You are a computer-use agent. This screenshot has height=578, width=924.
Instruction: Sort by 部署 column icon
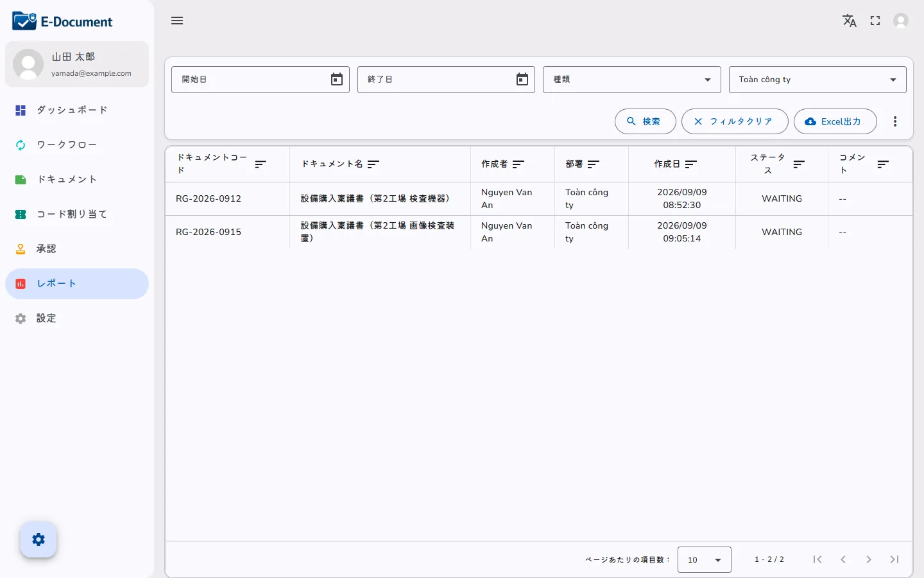[x=594, y=164]
